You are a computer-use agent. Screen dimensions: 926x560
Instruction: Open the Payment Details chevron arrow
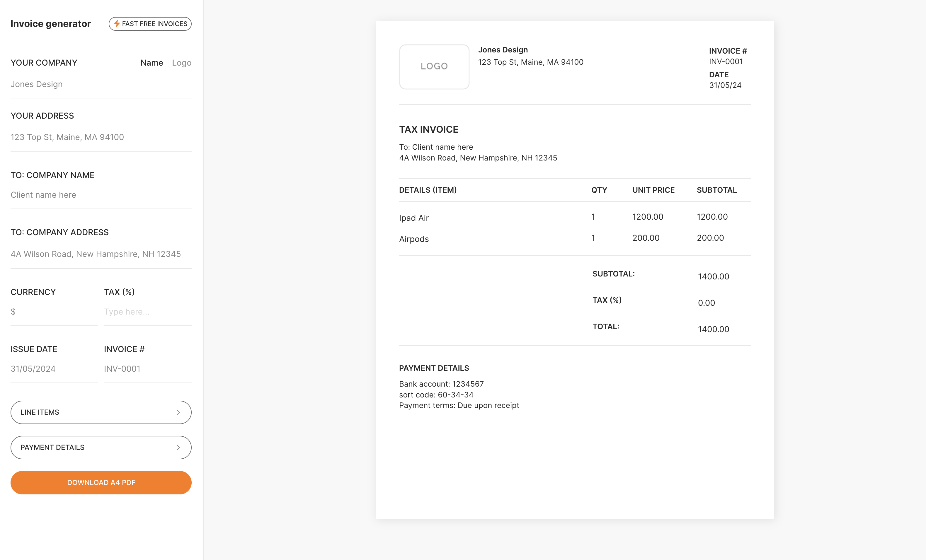(x=178, y=447)
